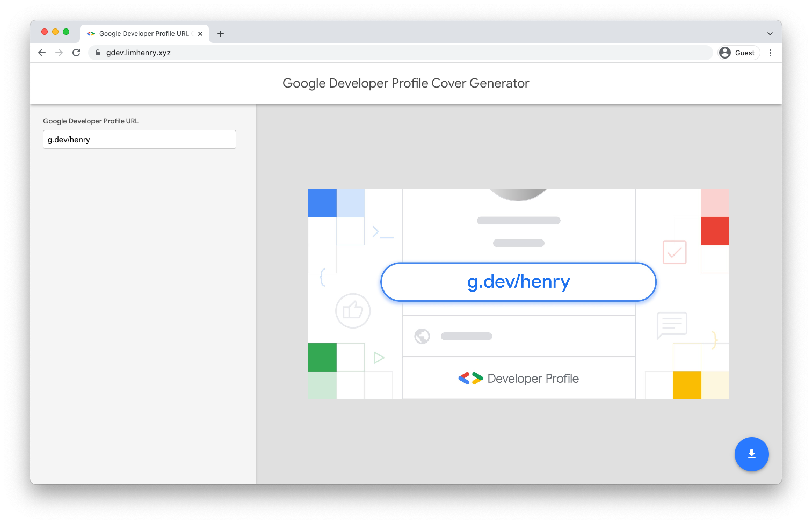Click the blue download floating button
This screenshot has width=812, height=524.
[751, 454]
